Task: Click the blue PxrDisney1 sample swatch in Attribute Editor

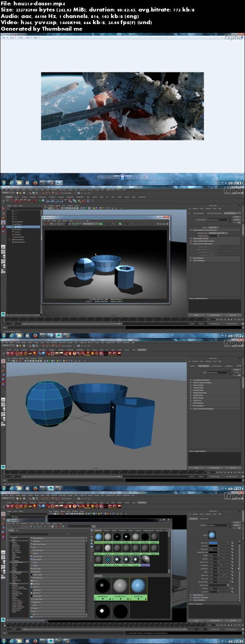Action: tap(212, 535)
